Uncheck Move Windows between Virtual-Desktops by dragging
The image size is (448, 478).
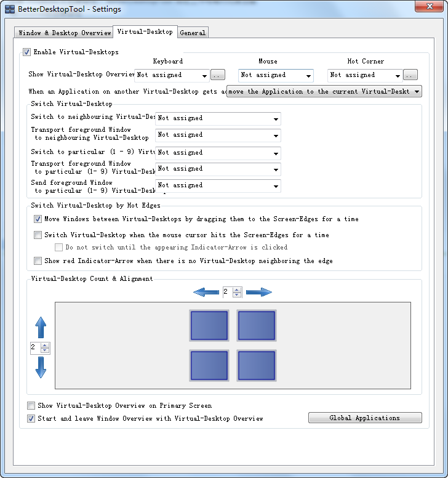point(38,219)
